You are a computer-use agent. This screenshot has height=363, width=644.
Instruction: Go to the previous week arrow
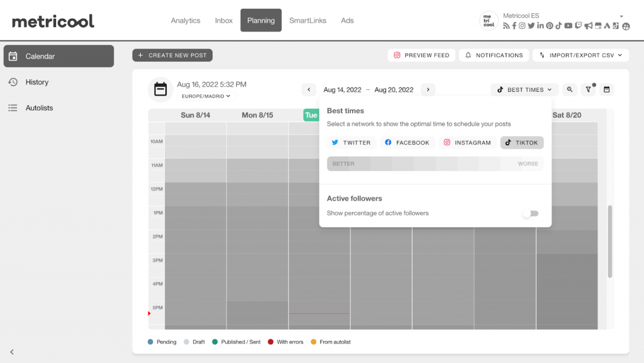click(309, 89)
